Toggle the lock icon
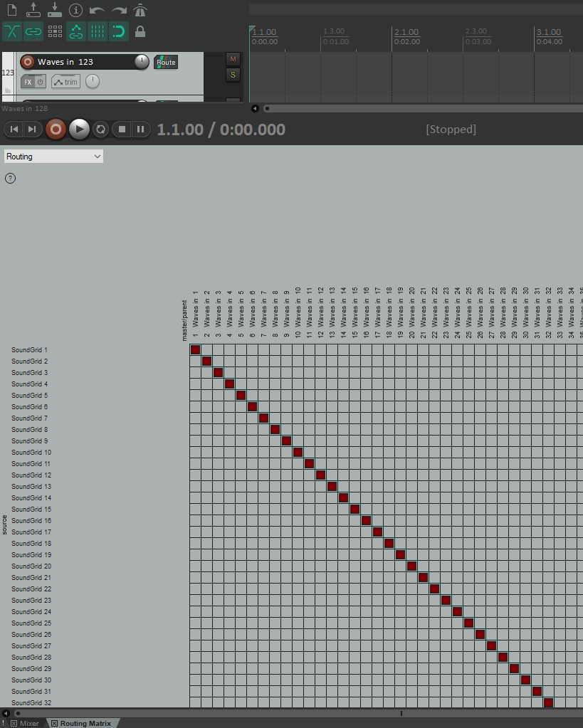 coord(140,31)
